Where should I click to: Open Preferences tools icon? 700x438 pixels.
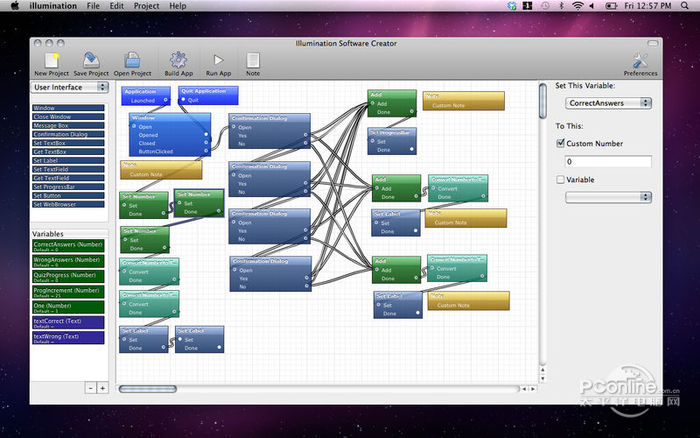(641, 60)
